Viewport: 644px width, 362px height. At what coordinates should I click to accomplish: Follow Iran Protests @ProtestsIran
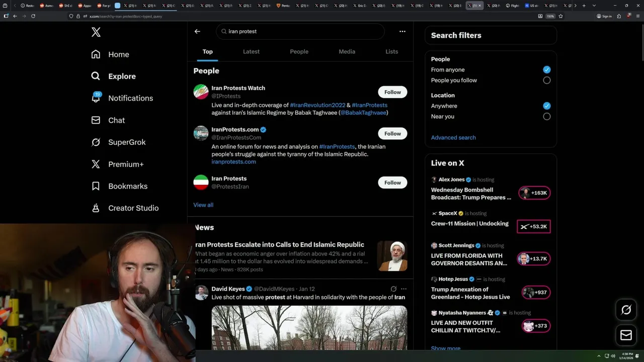tap(392, 183)
